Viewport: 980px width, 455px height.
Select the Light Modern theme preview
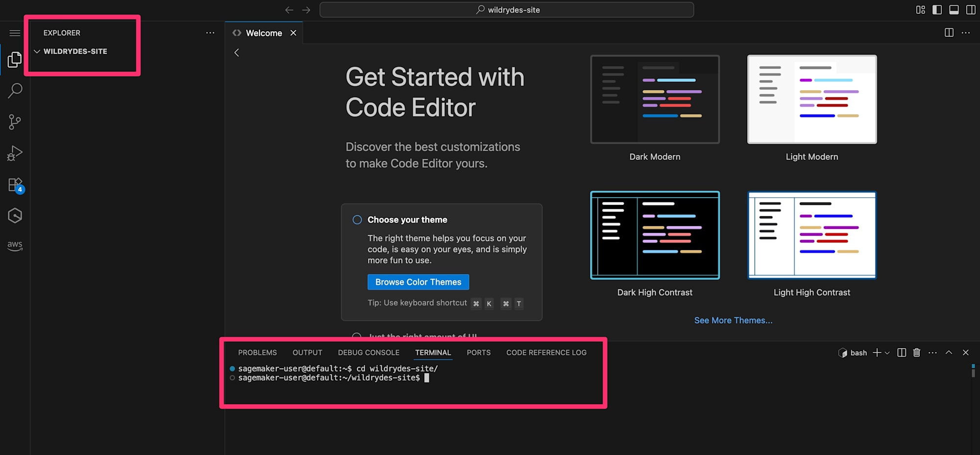[x=811, y=100]
